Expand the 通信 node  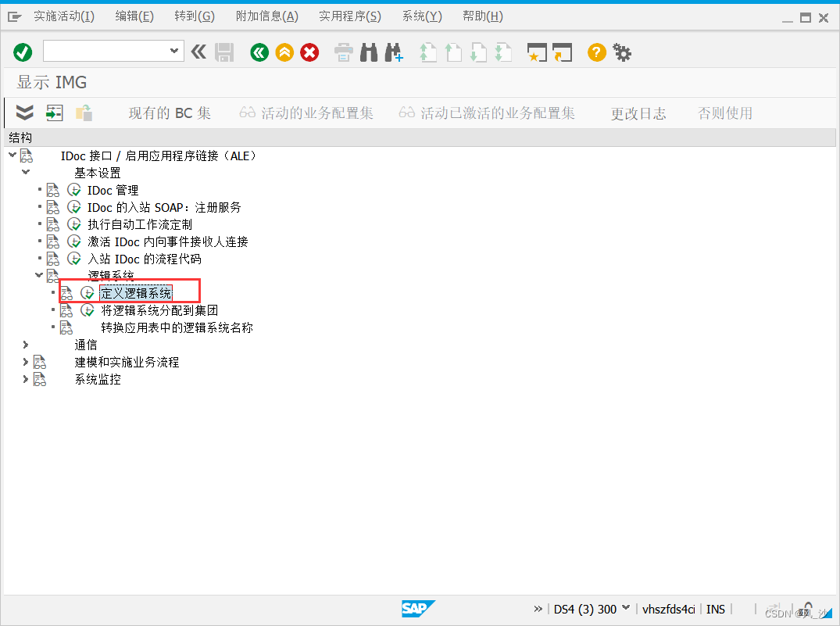(x=25, y=344)
